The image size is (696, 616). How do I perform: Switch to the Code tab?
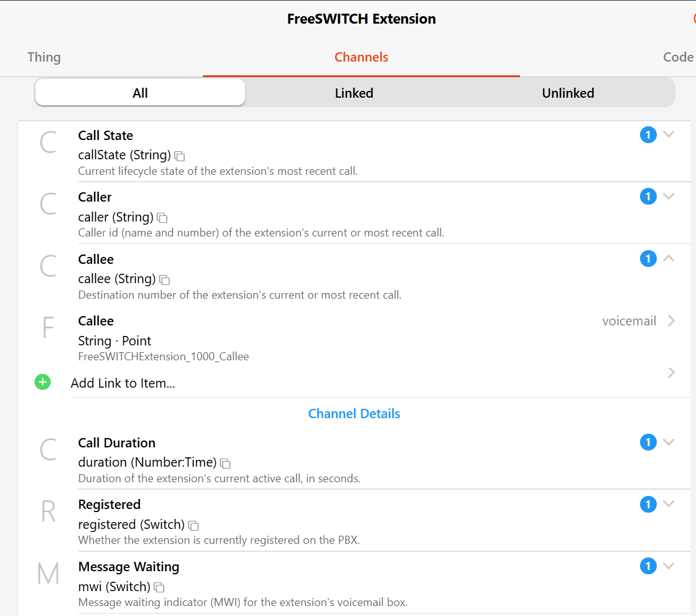click(678, 57)
